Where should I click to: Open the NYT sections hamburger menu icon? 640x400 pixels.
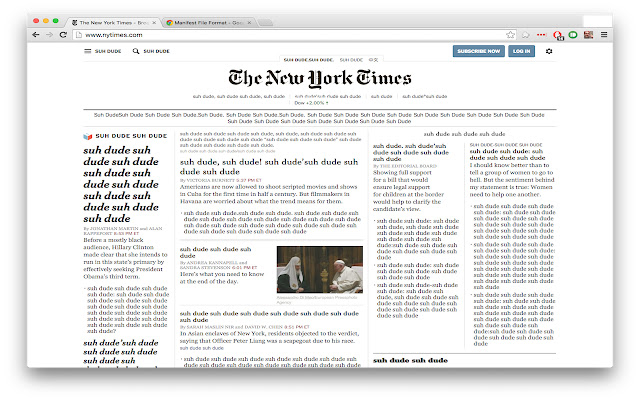pos(87,51)
